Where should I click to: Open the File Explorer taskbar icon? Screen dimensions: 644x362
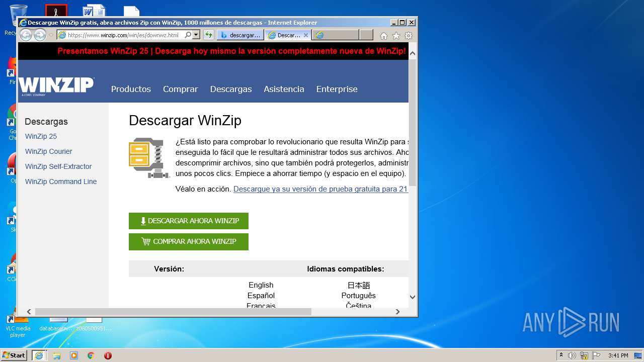[x=57, y=355]
